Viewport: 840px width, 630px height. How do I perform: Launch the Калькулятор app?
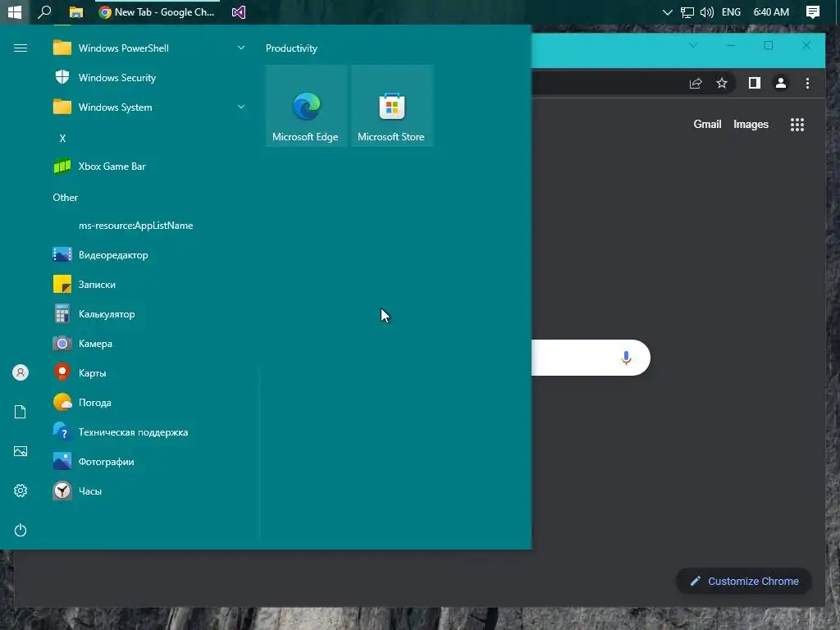click(x=148, y=314)
